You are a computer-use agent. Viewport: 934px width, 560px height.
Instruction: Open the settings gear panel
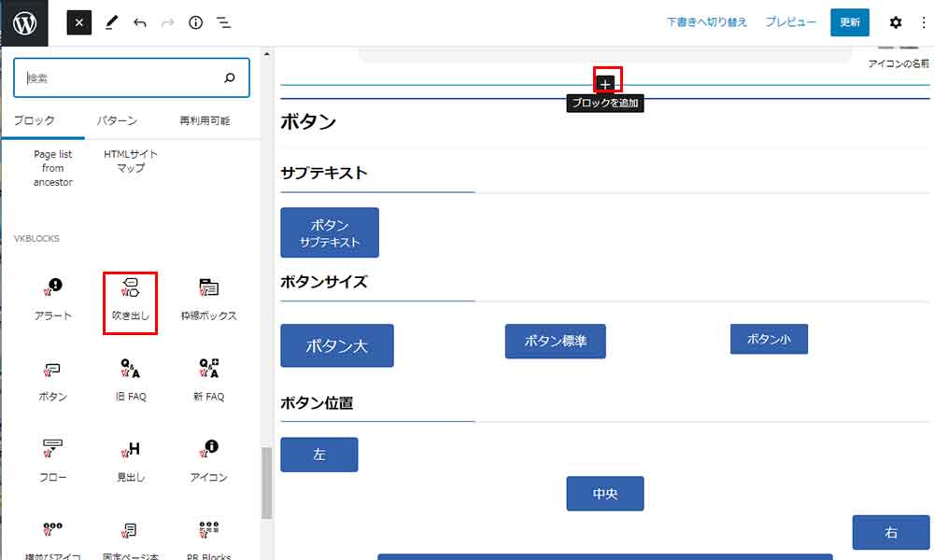tap(896, 22)
